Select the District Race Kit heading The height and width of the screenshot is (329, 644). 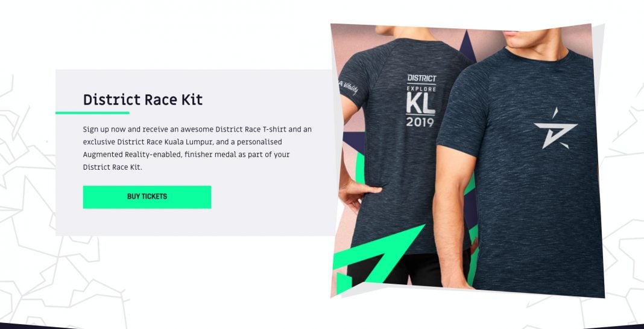(x=142, y=100)
